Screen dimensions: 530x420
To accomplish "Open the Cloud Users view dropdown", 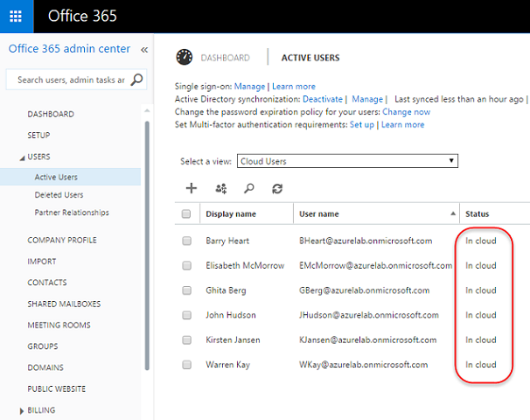I will (x=347, y=161).
